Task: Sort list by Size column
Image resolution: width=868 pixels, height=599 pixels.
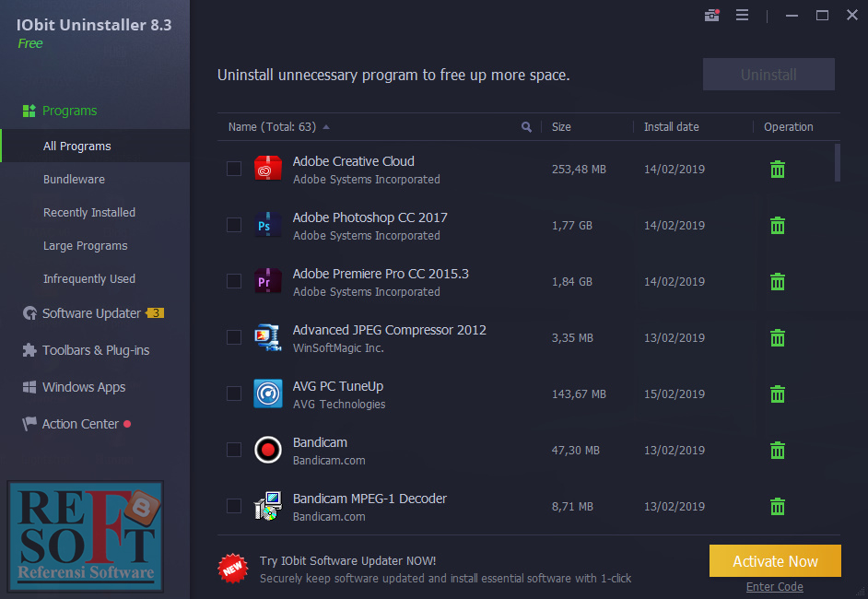Action: click(561, 127)
